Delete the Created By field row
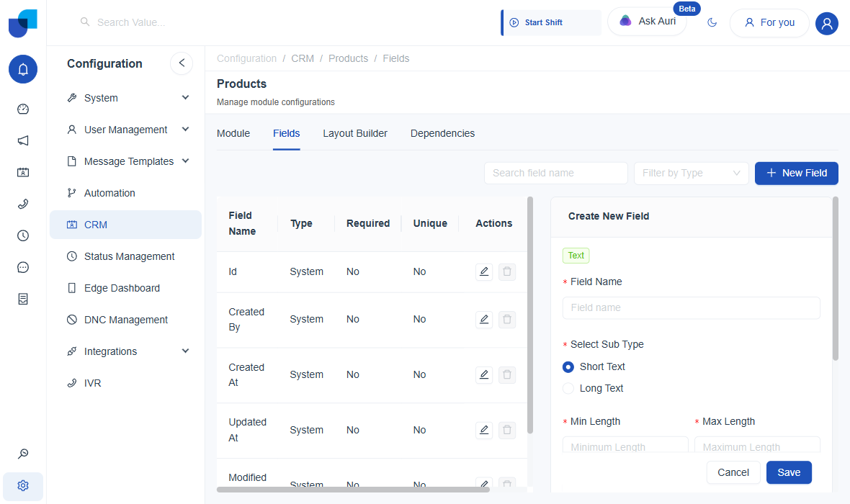The height and width of the screenshot is (504, 850). [507, 320]
